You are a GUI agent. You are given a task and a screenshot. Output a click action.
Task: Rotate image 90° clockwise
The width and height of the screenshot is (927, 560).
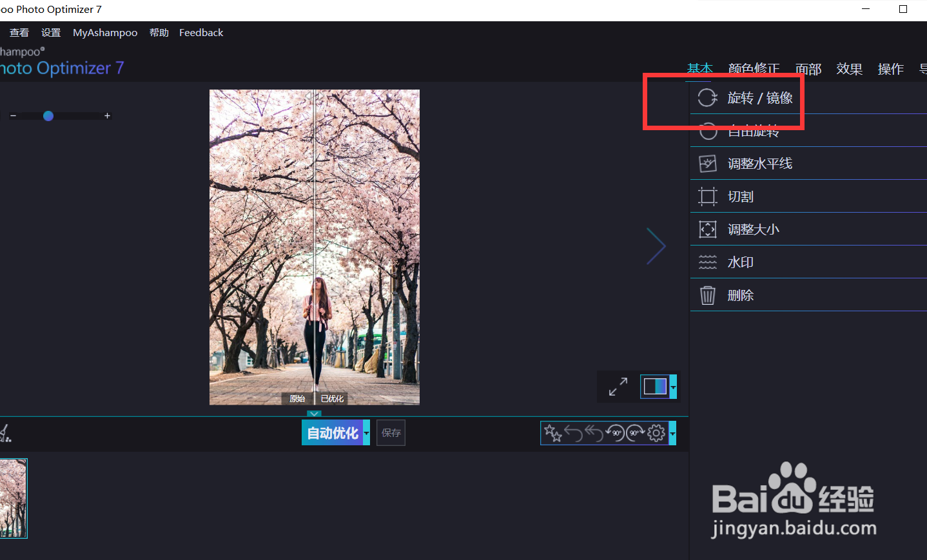click(636, 433)
